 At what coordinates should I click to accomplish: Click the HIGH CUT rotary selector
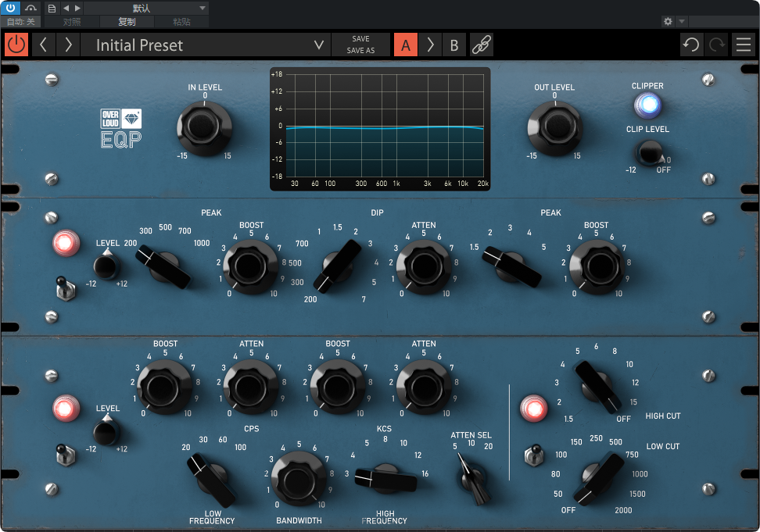[x=598, y=387]
